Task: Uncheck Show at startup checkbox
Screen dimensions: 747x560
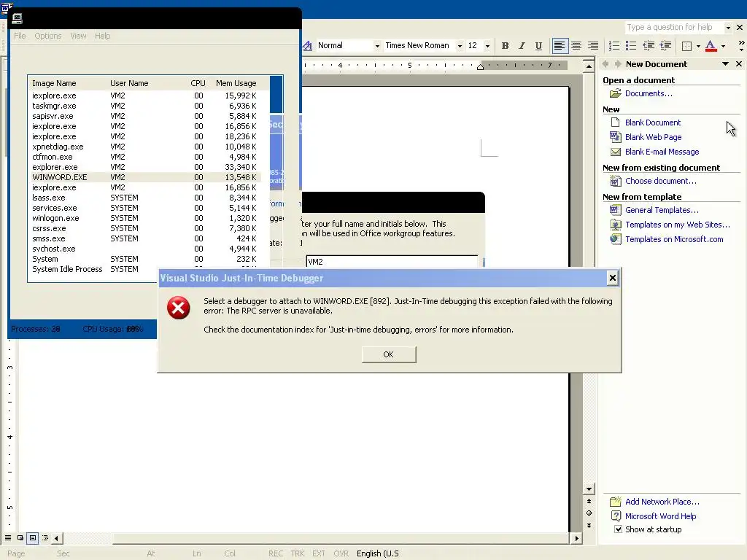Action: [x=618, y=529]
